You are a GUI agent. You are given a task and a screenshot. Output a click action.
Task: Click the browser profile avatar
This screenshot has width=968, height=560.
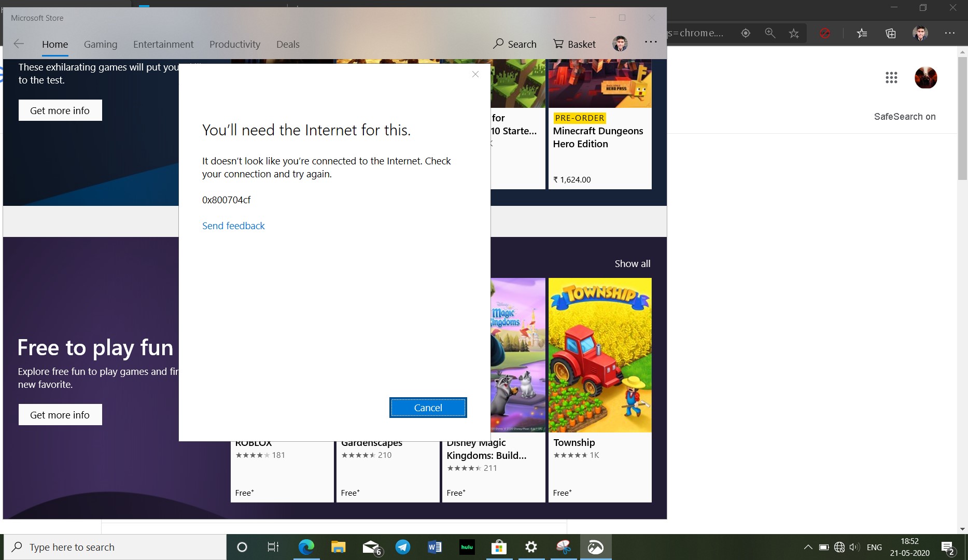tap(920, 33)
